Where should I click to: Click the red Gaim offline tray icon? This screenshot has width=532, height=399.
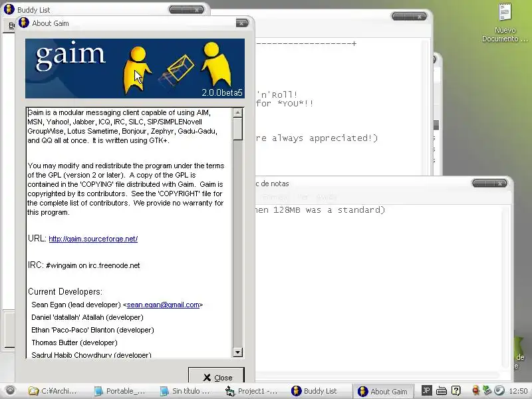coord(475,390)
